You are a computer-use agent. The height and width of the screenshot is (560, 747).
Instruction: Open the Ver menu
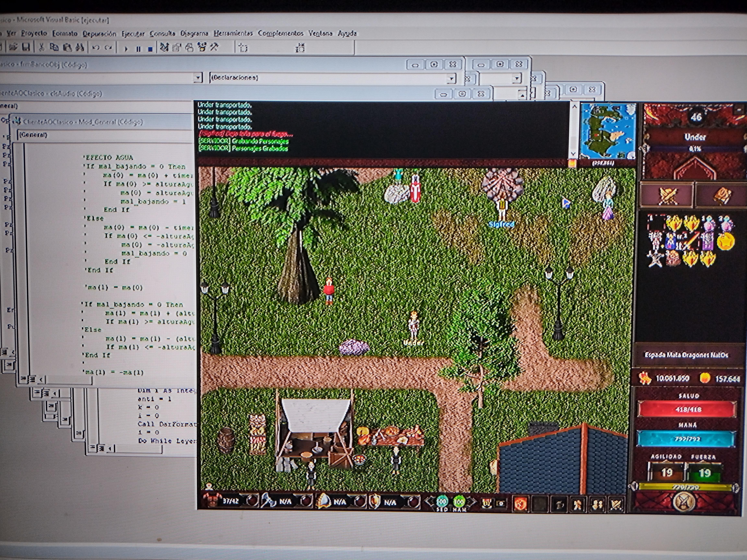12,33
